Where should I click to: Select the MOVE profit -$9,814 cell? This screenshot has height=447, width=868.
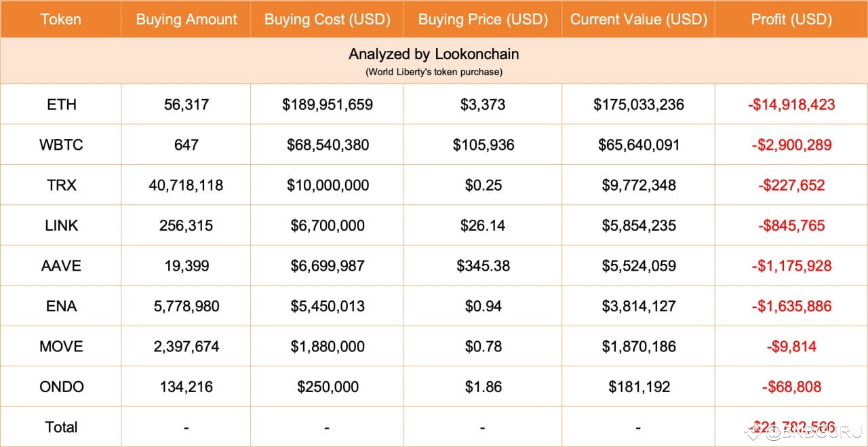point(791,346)
